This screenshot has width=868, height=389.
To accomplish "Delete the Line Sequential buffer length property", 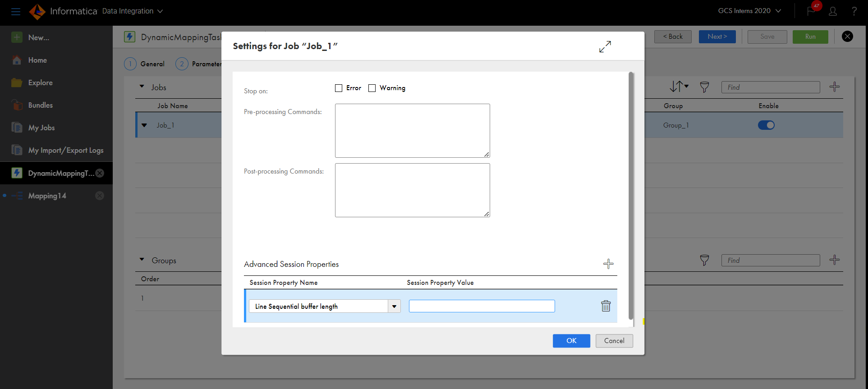I will pyautogui.click(x=606, y=306).
